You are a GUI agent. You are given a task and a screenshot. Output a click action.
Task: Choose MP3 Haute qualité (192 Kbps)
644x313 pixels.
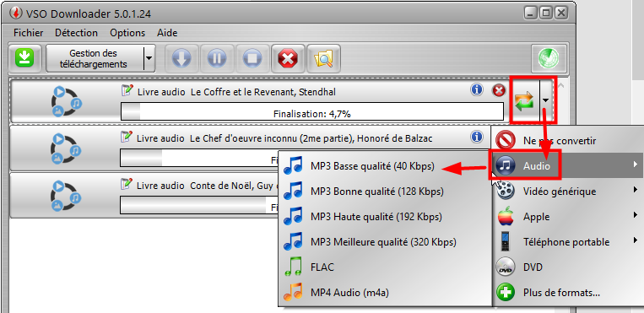coord(385,217)
